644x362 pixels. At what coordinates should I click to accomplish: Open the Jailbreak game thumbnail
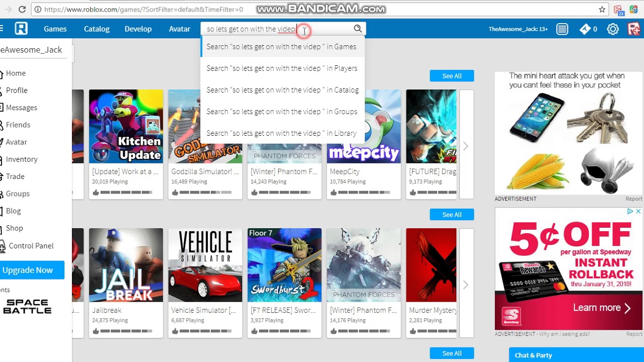pos(126,265)
